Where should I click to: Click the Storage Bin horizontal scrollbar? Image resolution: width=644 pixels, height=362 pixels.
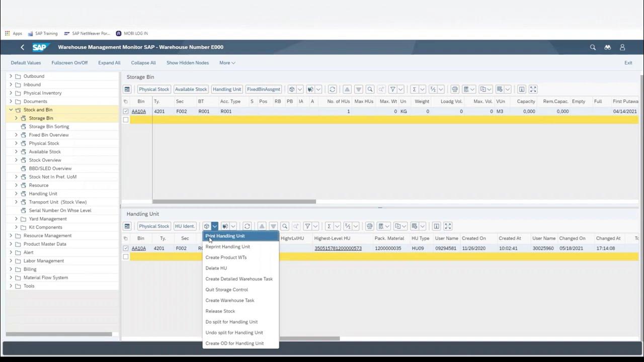pyautogui.click(x=234, y=202)
